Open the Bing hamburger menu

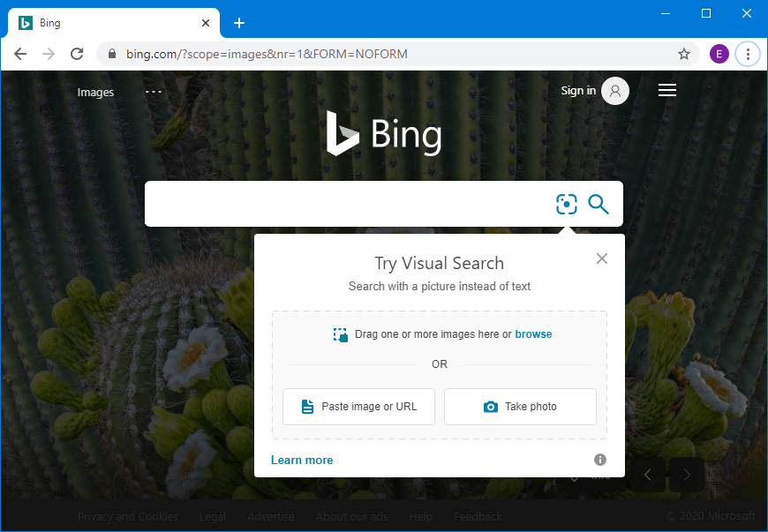pos(667,90)
